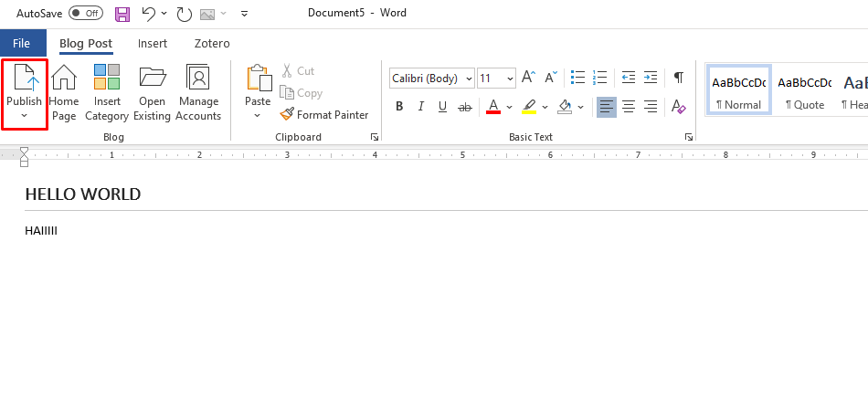The height and width of the screenshot is (420, 868).
Task: Expand the Paste options arrow
Action: tap(258, 116)
